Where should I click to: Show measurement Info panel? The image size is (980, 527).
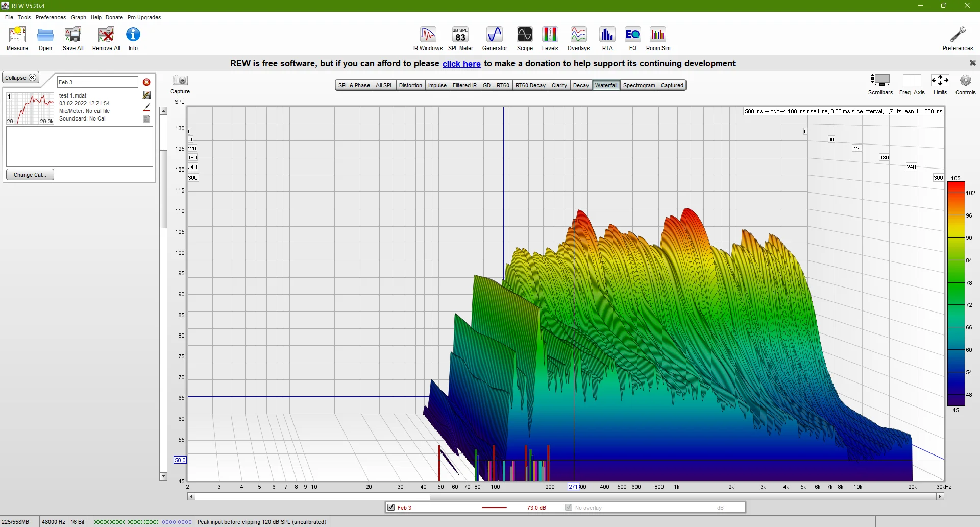point(133,38)
